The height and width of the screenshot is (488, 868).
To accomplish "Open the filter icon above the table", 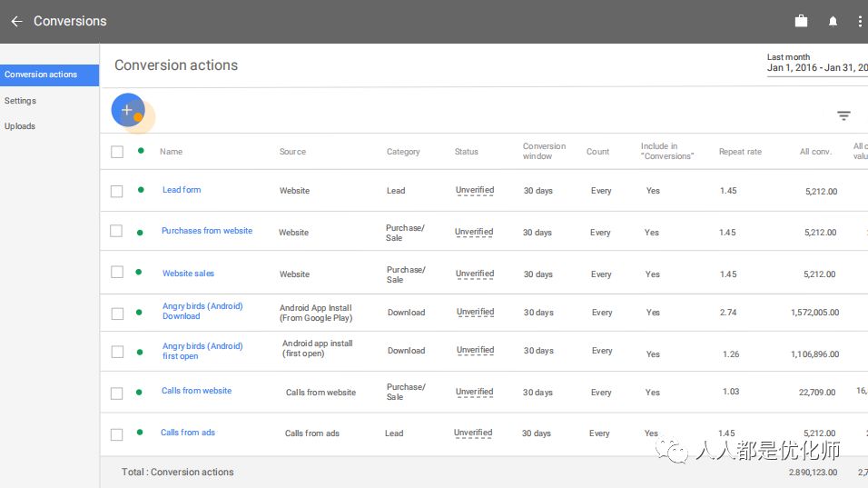I will click(x=843, y=115).
